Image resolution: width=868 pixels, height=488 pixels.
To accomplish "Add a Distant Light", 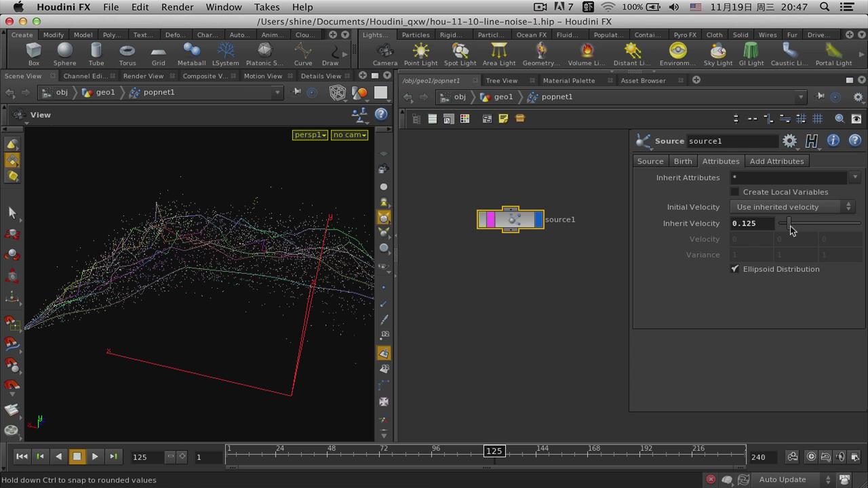I will tap(632, 54).
